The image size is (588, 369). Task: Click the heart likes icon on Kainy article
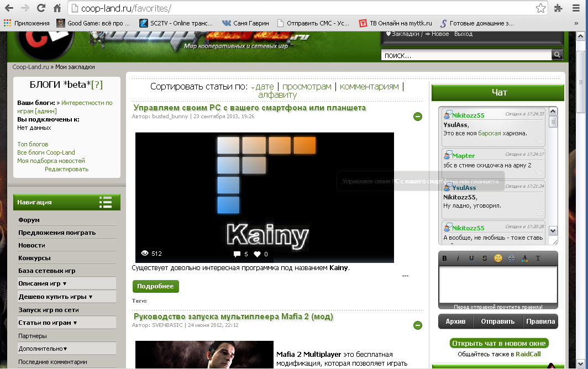tap(258, 254)
